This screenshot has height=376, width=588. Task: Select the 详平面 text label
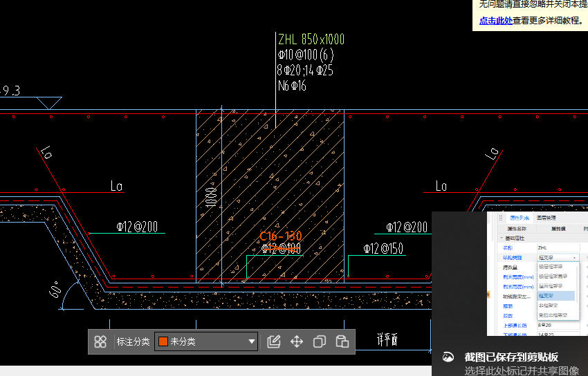[x=387, y=339]
